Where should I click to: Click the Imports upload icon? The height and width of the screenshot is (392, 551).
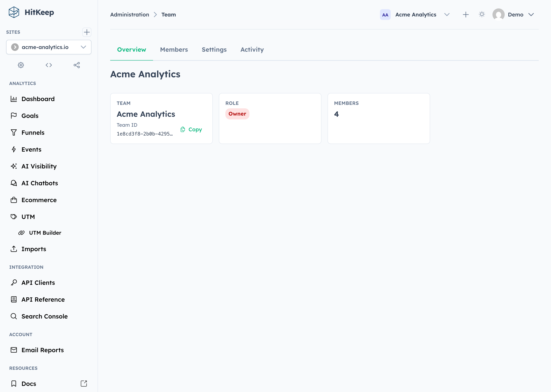pyautogui.click(x=14, y=249)
